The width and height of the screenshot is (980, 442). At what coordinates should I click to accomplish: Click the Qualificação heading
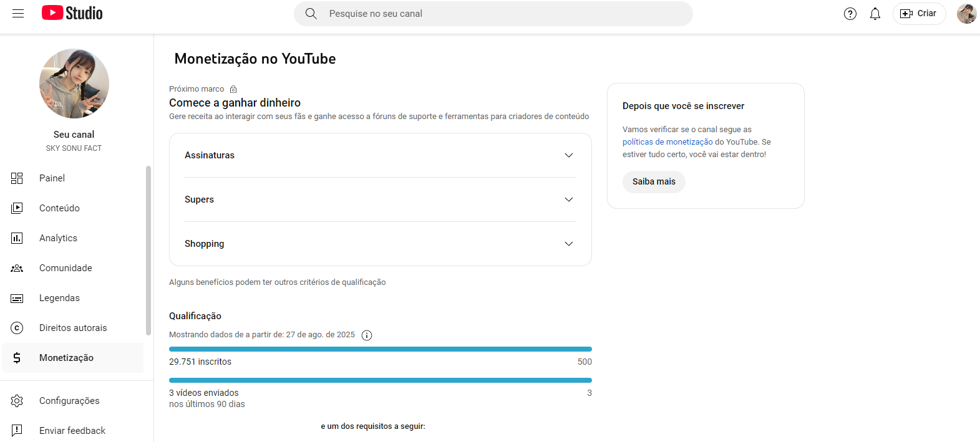(195, 316)
